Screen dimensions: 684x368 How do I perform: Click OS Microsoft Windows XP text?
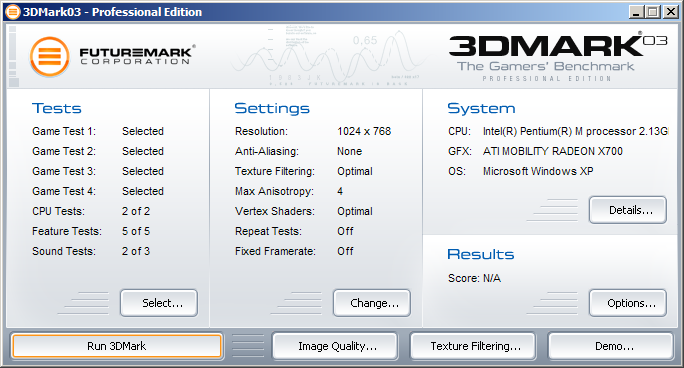(x=538, y=171)
